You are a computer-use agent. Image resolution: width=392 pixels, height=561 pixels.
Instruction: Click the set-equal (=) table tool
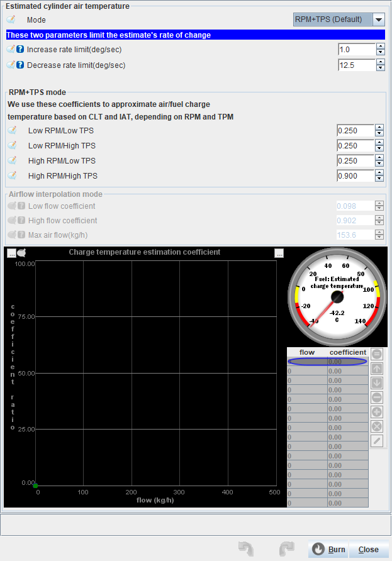tap(377, 354)
